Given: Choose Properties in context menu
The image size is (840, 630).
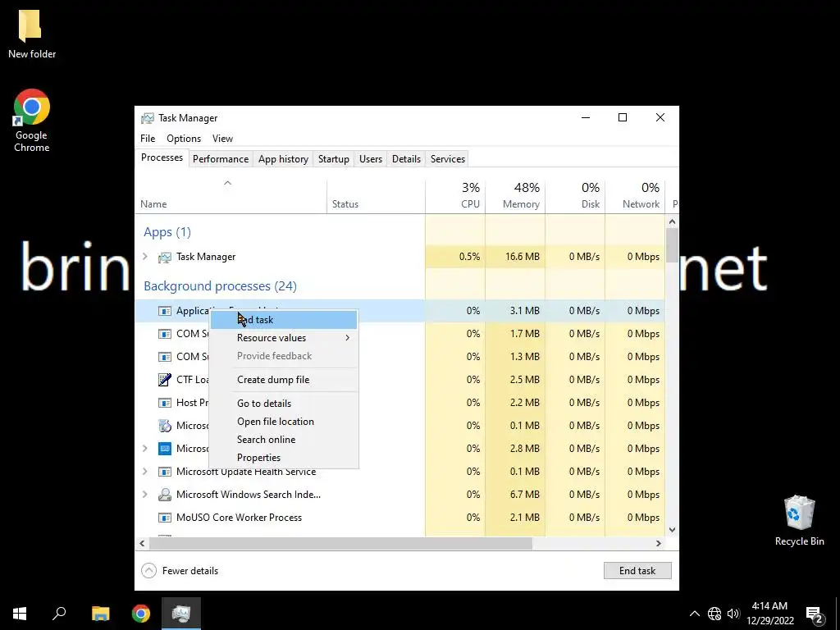Looking at the screenshot, I should point(283,458).
